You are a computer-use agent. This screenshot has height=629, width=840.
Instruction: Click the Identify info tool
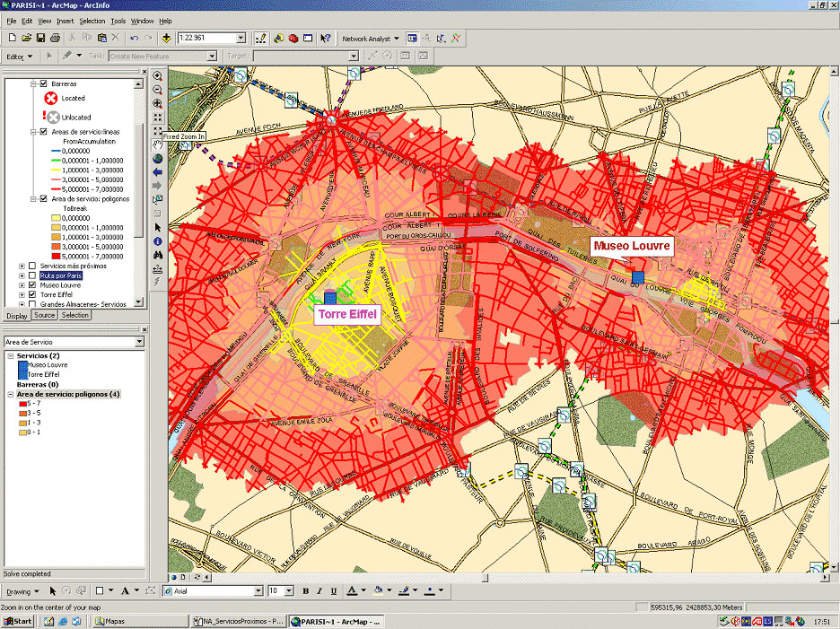coord(158,241)
